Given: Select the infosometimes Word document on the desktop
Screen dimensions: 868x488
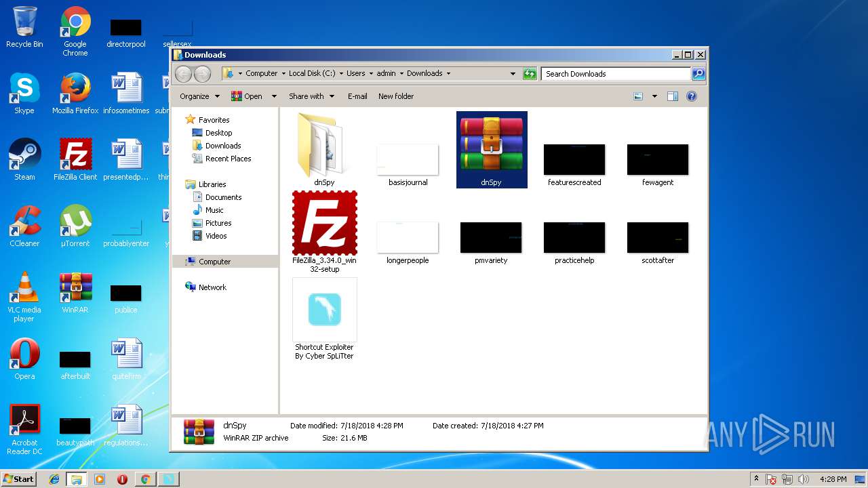Looking at the screenshot, I should [126, 94].
